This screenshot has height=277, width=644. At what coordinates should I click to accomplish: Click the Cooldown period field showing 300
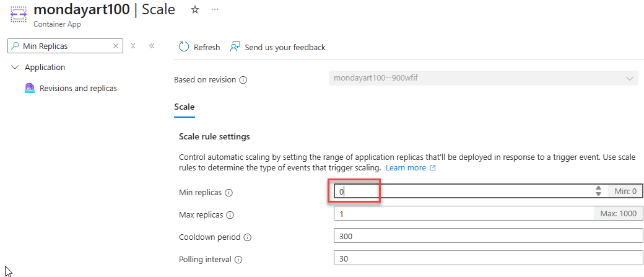click(x=489, y=236)
